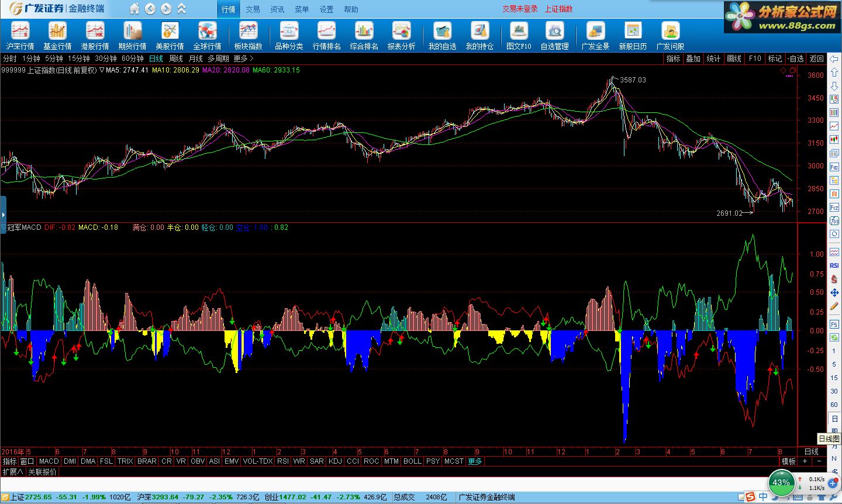842x504 pixels.
Task: Click 关联报价 at bottom bar
Action: click(x=43, y=471)
